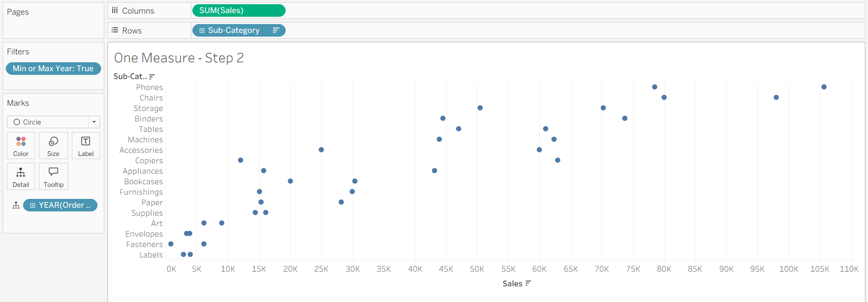Open the Circle mark type dropdown
The image size is (868, 302).
pos(94,122)
